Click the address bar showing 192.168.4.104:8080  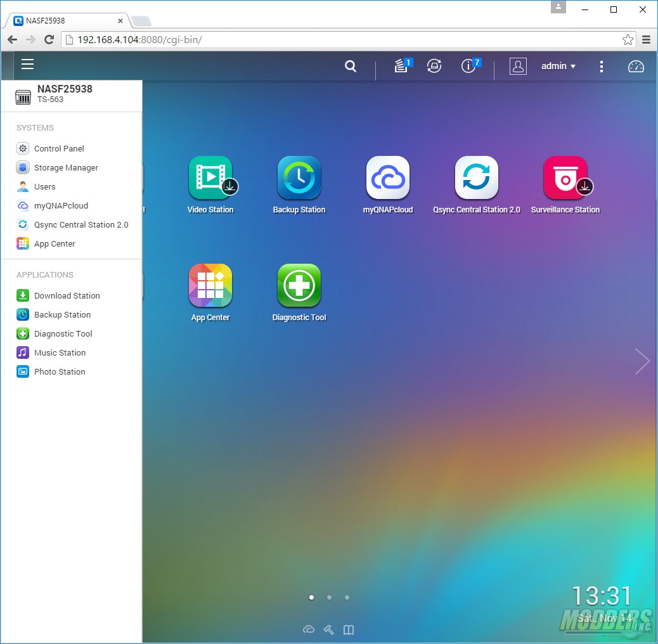(348, 40)
